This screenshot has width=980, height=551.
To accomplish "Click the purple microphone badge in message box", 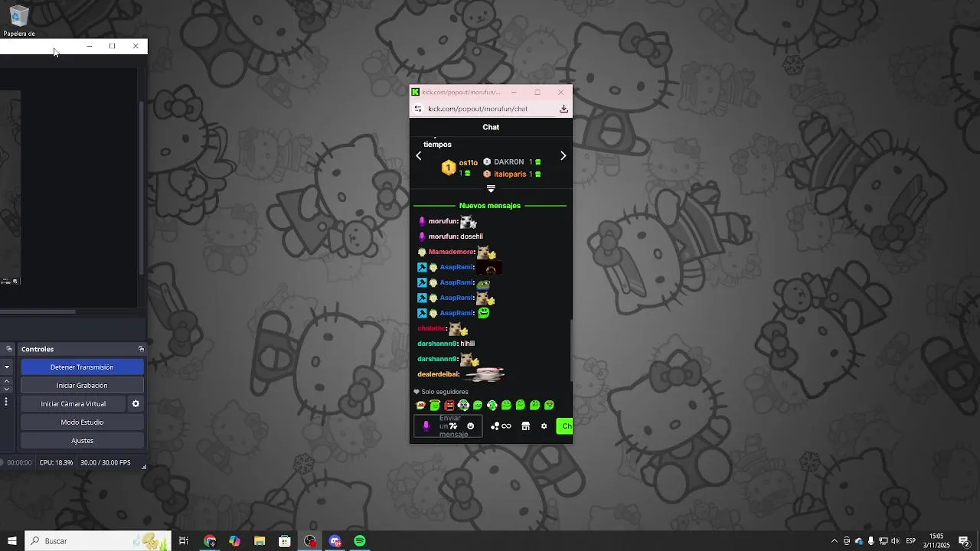I will click(426, 426).
